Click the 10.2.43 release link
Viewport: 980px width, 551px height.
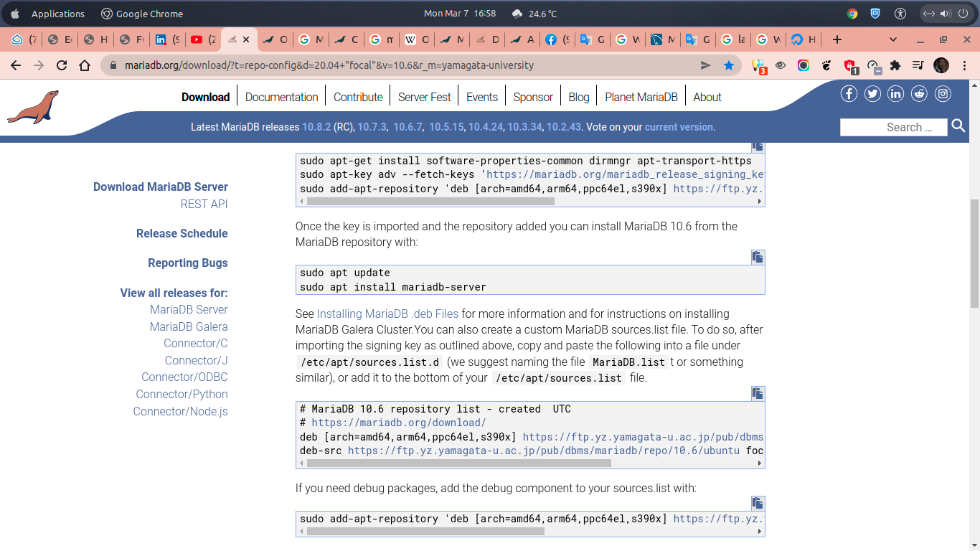564,127
